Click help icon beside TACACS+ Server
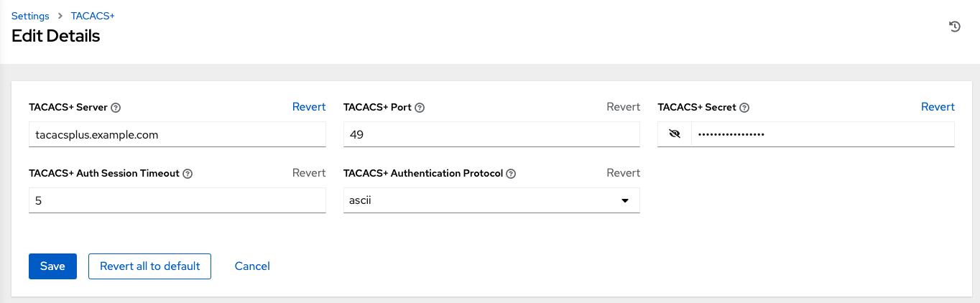Image resolution: width=980 pixels, height=303 pixels. 116,108
